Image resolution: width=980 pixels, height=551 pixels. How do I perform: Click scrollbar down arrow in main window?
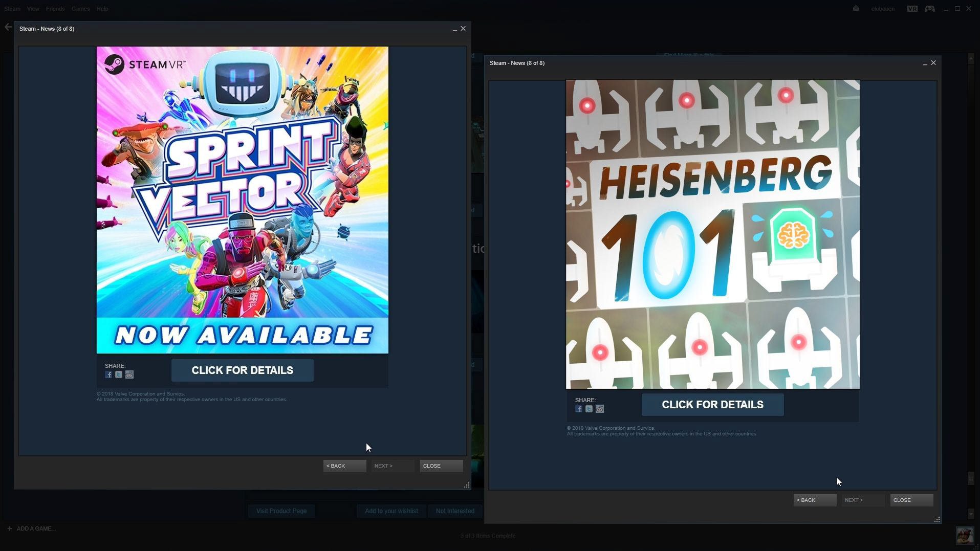click(x=971, y=514)
